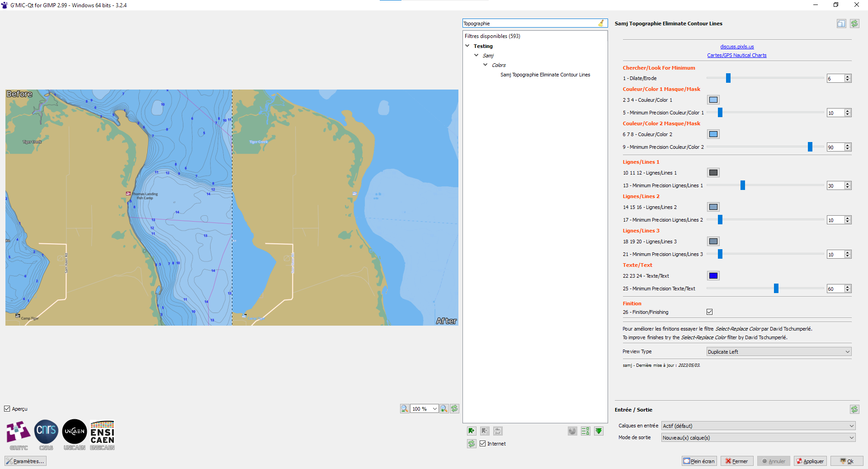Click the zoom out magnifier icon
Viewport: 868px width, 469px height.
coord(404,409)
